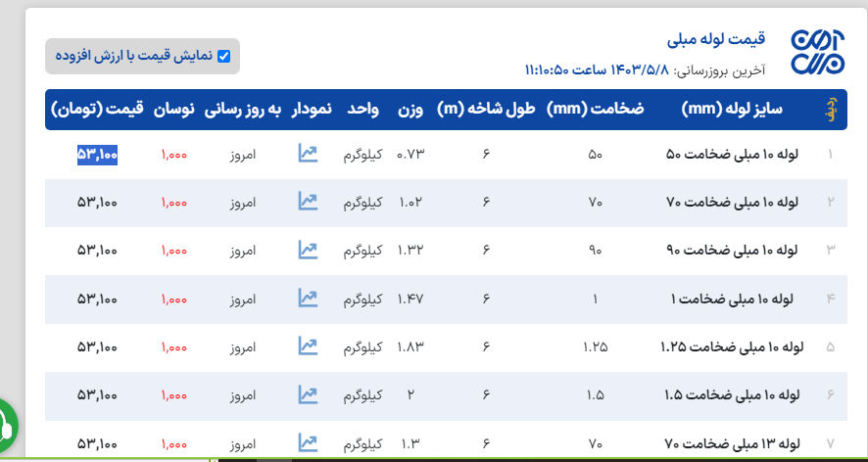View chart for لوله 10 مبلی ضخامت 1

point(308,298)
